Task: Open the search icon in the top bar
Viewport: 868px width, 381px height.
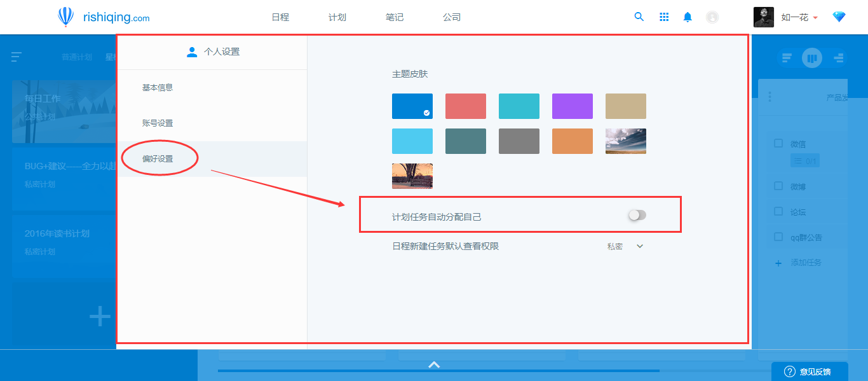Action: (x=639, y=17)
